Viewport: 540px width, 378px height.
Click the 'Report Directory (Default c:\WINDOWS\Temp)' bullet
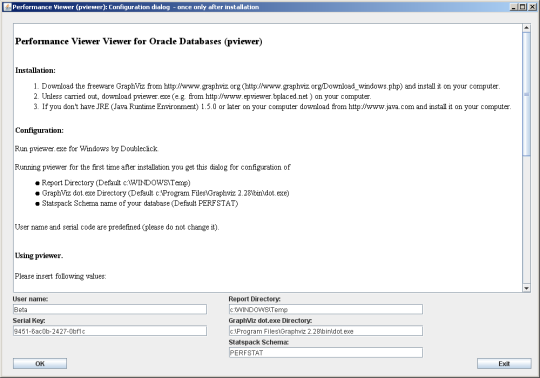[113, 183]
